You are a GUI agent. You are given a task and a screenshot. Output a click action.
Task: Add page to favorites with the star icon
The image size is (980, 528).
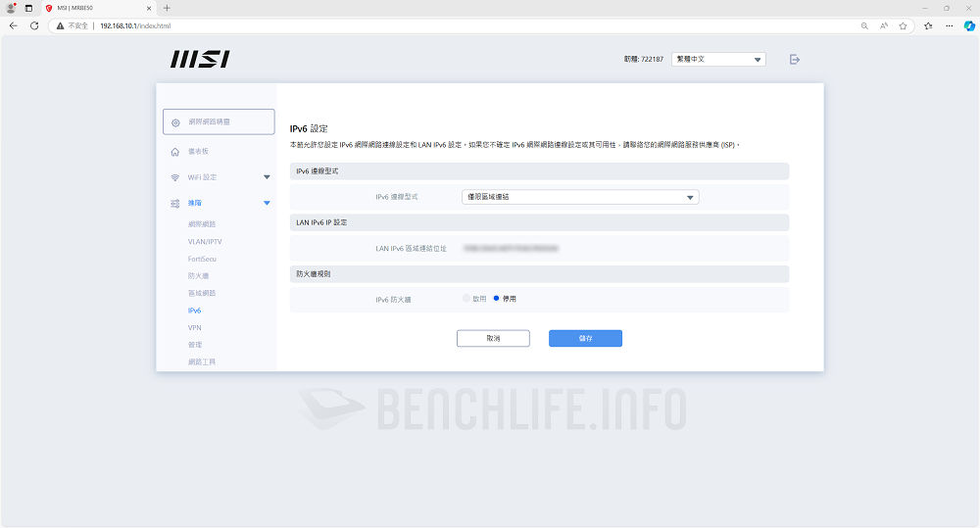coord(904,25)
